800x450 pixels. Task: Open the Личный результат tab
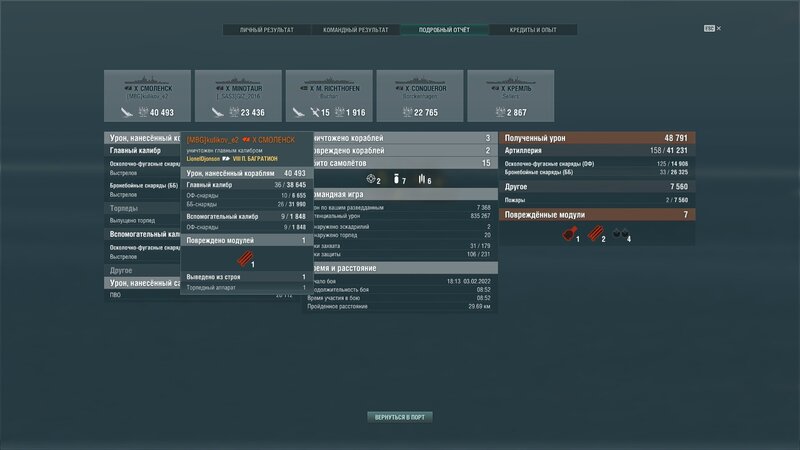(267, 30)
